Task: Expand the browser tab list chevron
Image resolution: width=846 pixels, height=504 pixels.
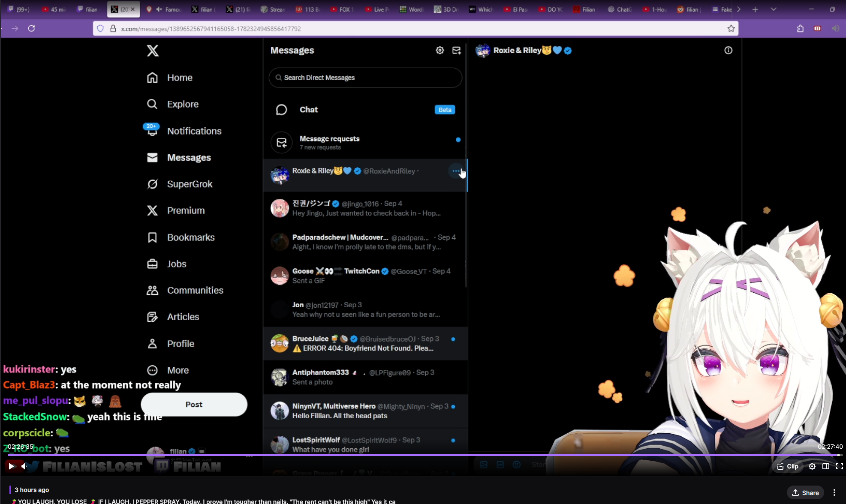Action: coord(774,9)
